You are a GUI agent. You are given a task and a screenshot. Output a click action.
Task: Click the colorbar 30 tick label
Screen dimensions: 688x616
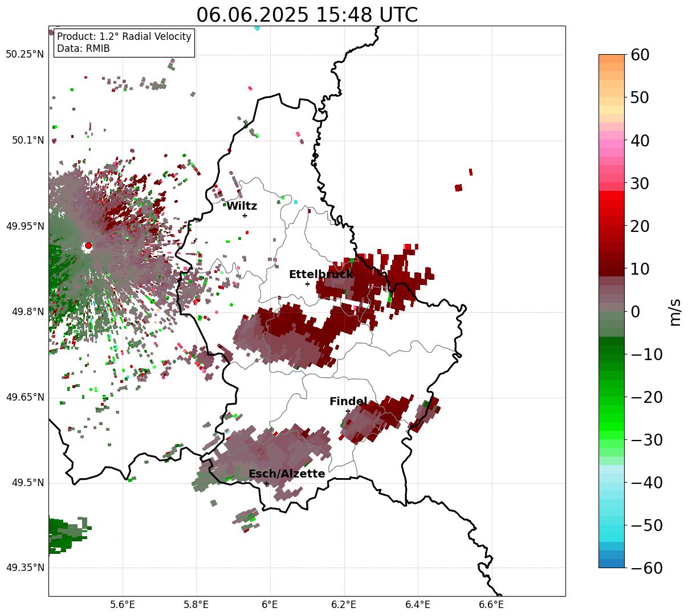(639, 183)
